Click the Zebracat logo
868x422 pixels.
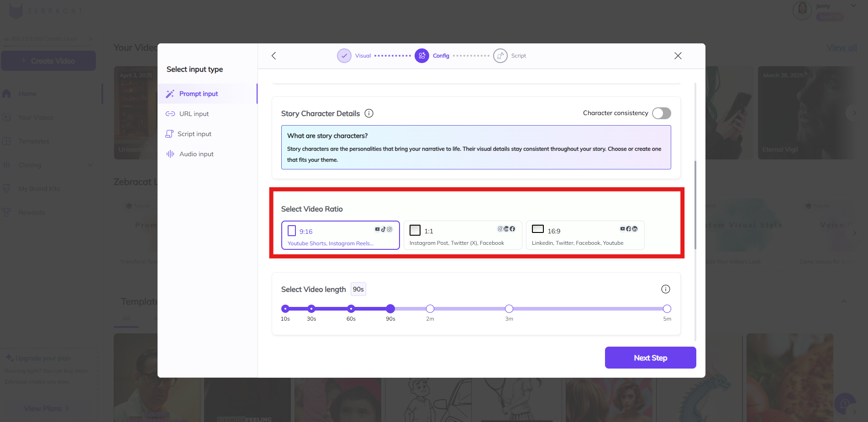[x=46, y=11]
